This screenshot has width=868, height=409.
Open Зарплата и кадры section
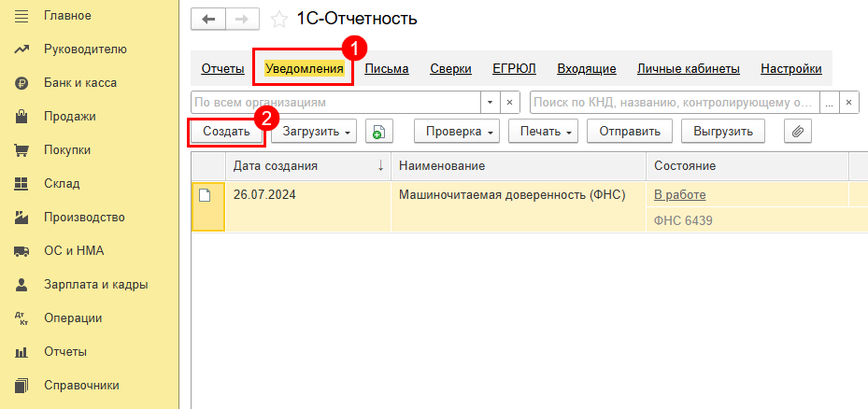click(x=95, y=285)
